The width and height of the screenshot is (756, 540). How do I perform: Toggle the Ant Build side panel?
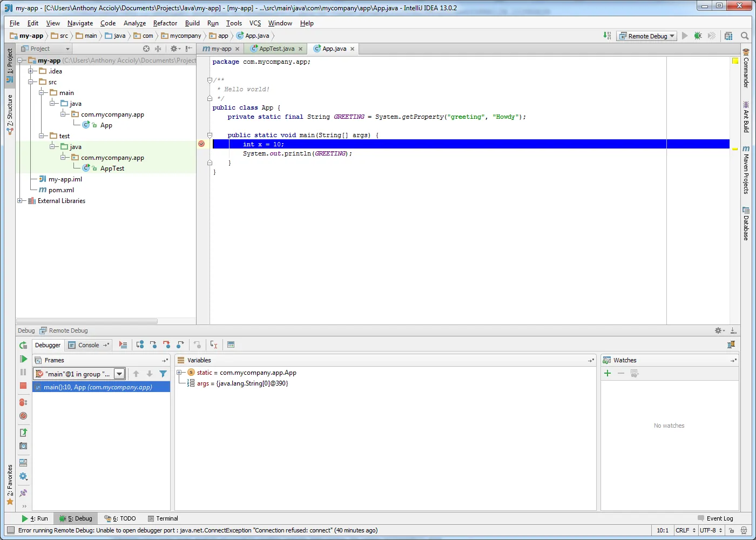click(746, 117)
